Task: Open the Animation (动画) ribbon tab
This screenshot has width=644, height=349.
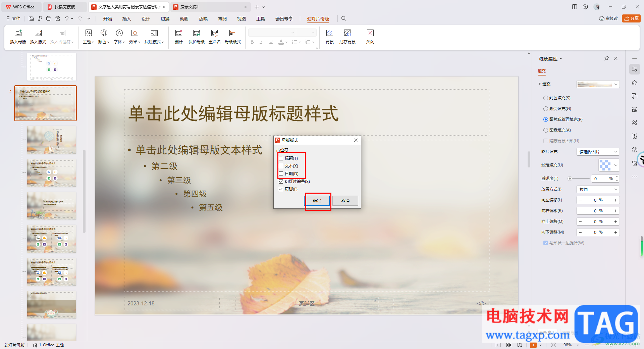Action: coord(184,19)
